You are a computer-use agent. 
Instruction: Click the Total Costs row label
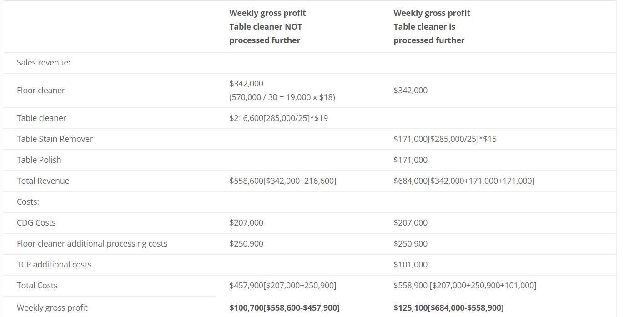[37, 286]
